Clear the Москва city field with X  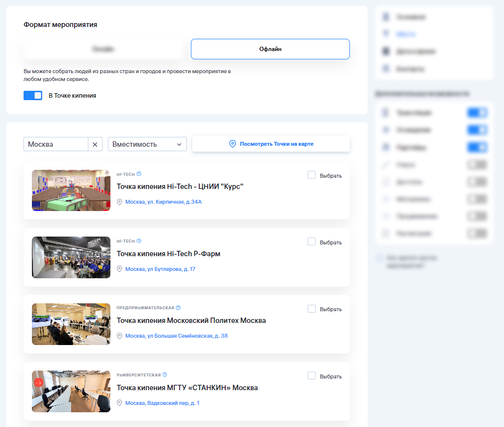click(95, 144)
